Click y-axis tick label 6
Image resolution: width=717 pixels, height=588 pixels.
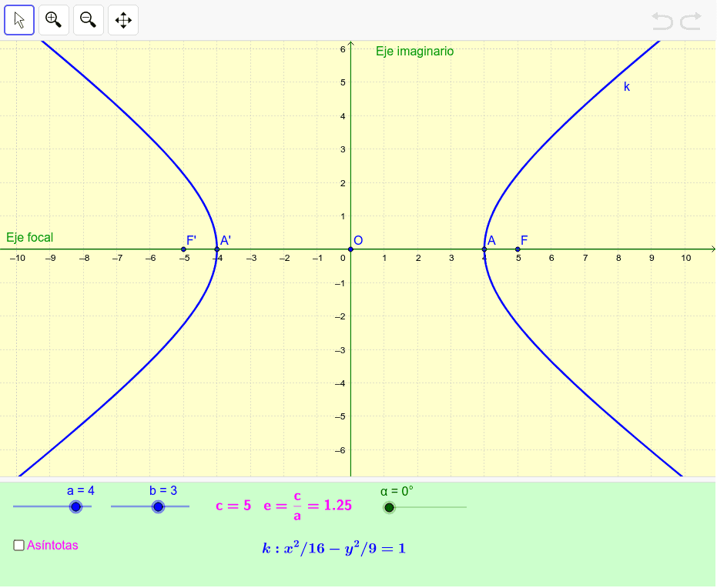[343, 49]
